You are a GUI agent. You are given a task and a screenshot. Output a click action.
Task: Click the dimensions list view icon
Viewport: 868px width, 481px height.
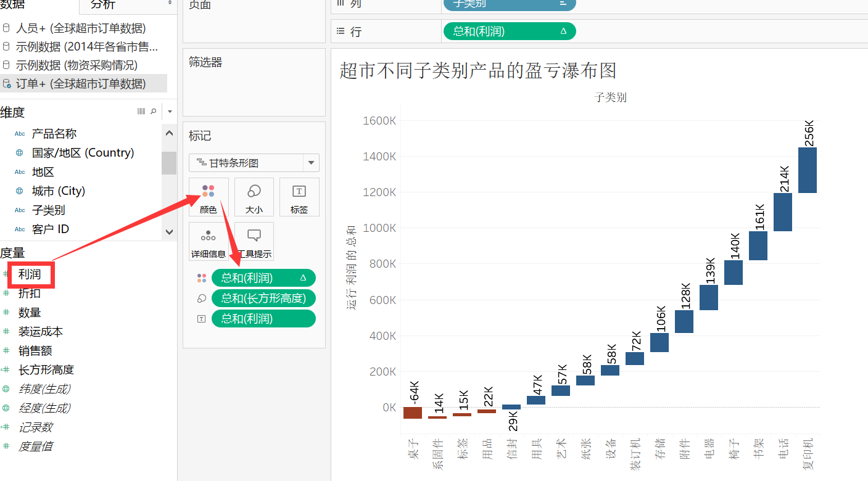tap(141, 112)
